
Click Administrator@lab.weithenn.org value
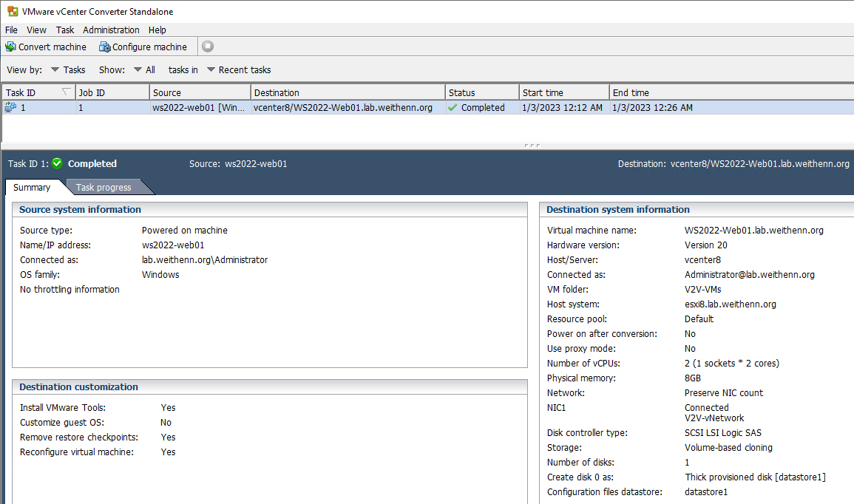pyautogui.click(x=750, y=274)
